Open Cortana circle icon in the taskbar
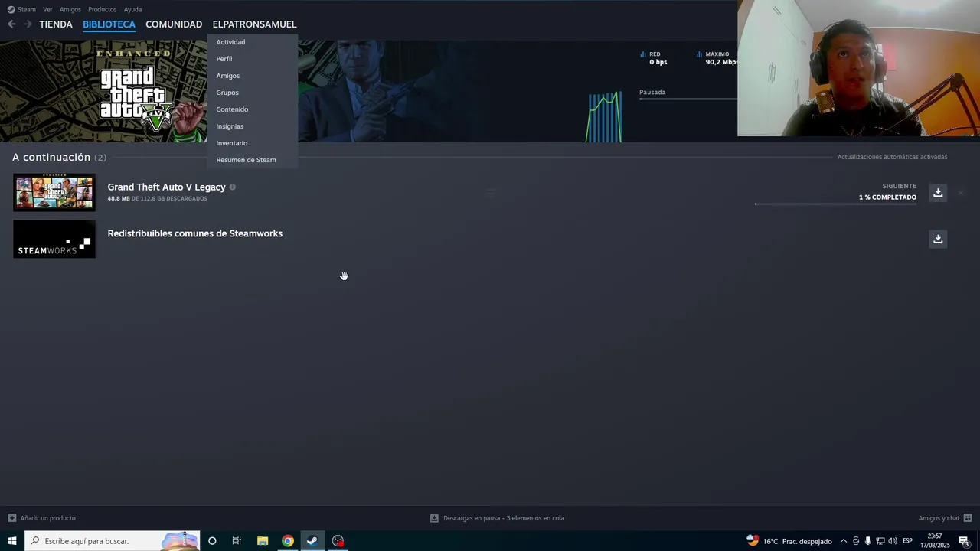 click(x=212, y=541)
